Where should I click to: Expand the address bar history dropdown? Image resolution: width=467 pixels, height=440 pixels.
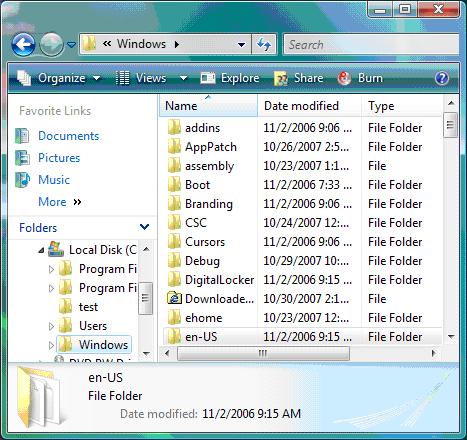pyautogui.click(x=242, y=44)
